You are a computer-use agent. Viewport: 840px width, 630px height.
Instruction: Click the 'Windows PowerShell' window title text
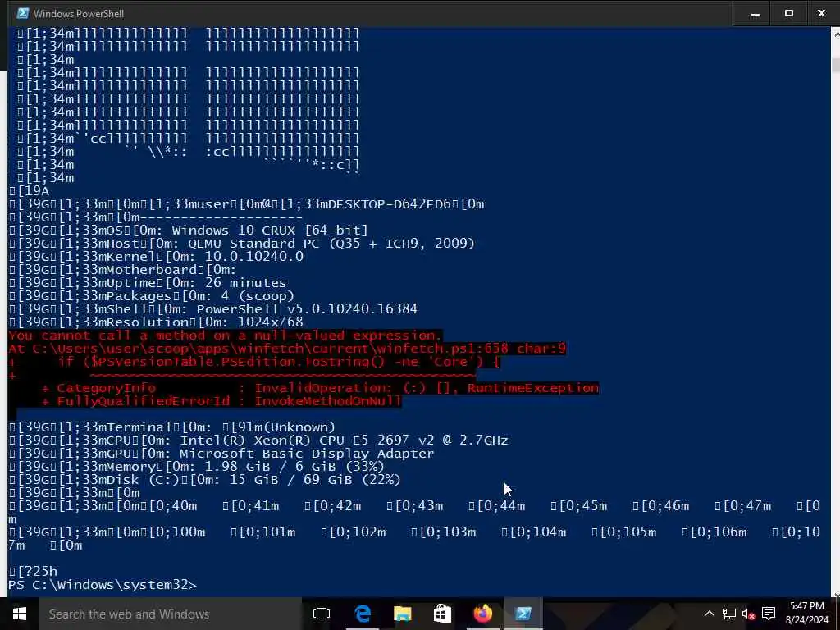(79, 13)
